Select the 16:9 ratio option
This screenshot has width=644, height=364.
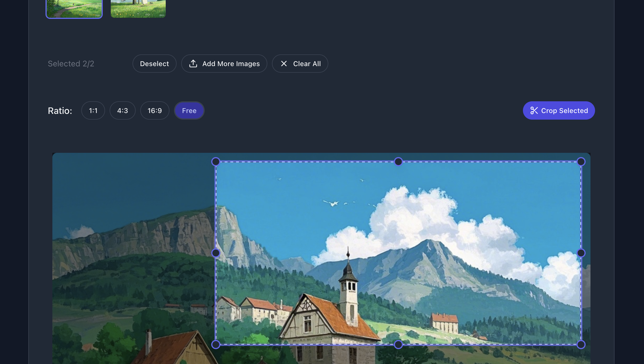point(155,110)
